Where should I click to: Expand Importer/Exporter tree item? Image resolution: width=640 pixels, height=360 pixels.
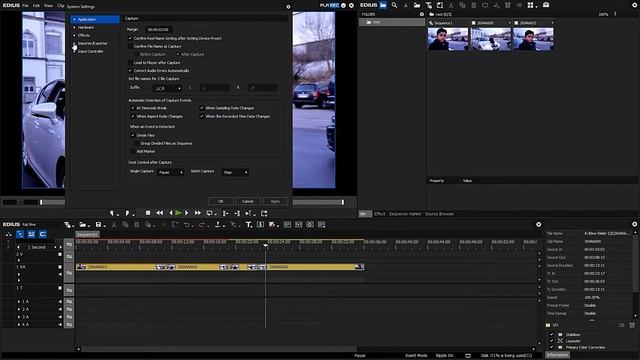[x=74, y=43]
